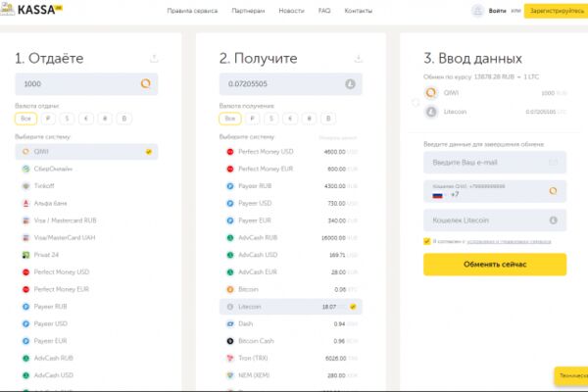Viewport: 588px width, 392px height.
Task: Select the dollar currency filter under Получите
Action: (271, 119)
